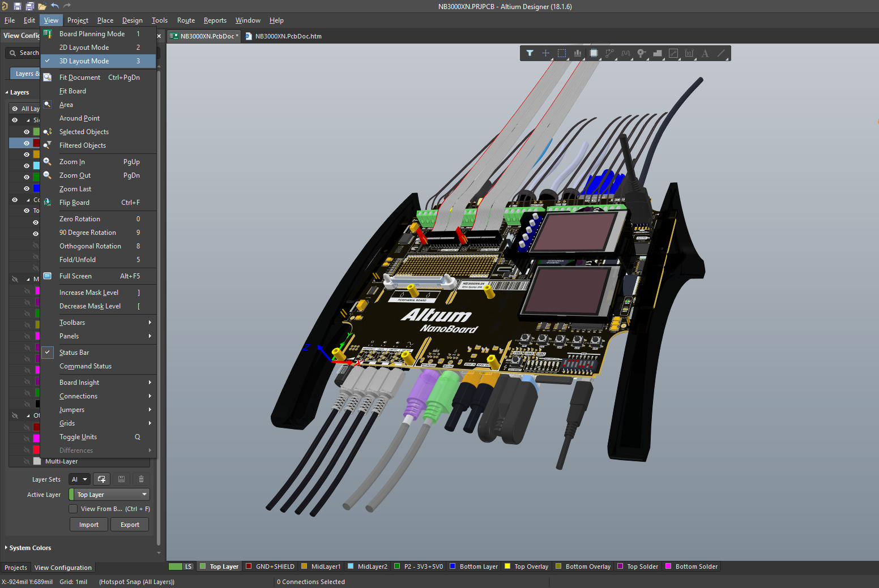879x588 pixels.
Task: Click the Place Via icon
Action: pyautogui.click(x=641, y=53)
